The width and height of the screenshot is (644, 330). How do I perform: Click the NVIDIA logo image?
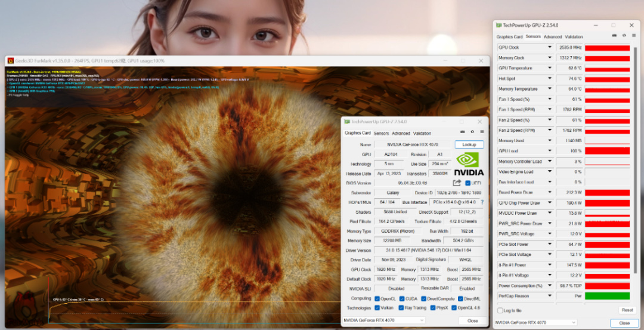click(469, 164)
